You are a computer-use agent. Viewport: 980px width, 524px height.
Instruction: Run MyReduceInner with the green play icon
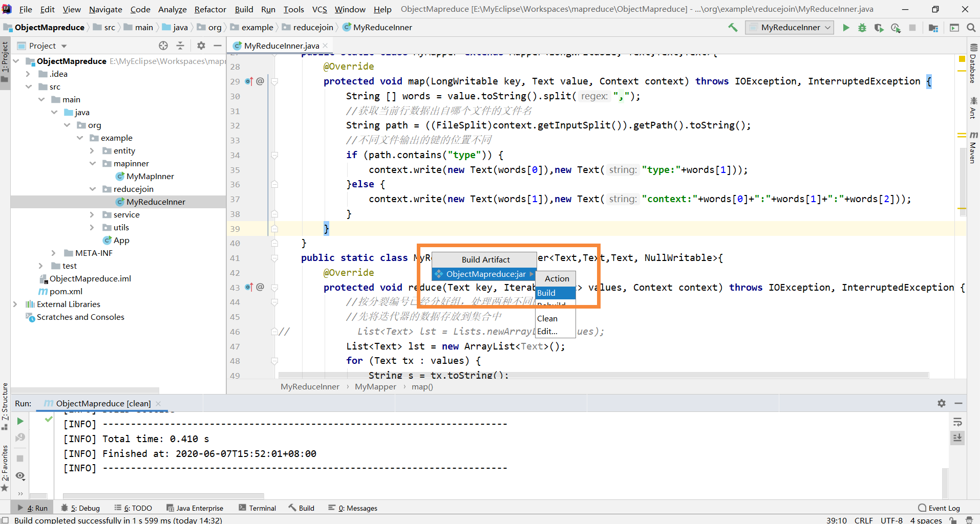point(846,28)
